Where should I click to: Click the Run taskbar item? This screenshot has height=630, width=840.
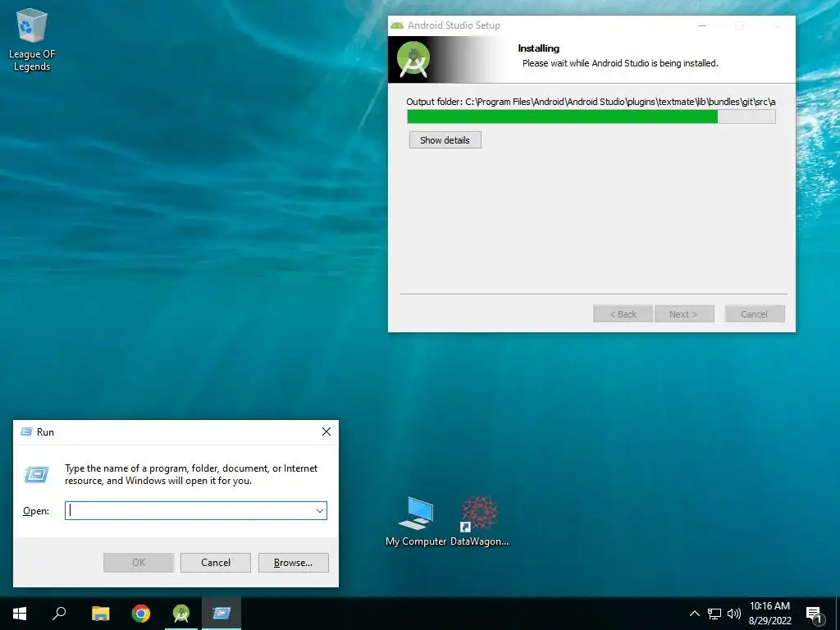point(221,614)
